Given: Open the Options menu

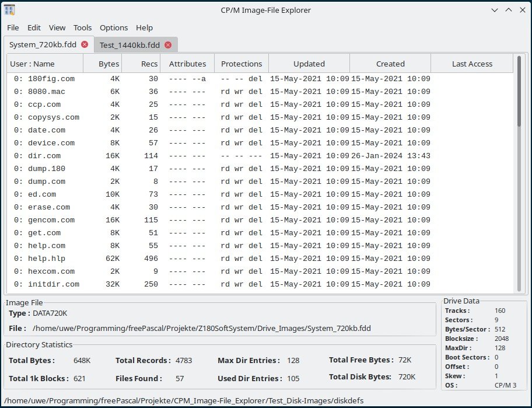Looking at the screenshot, I should [114, 28].
